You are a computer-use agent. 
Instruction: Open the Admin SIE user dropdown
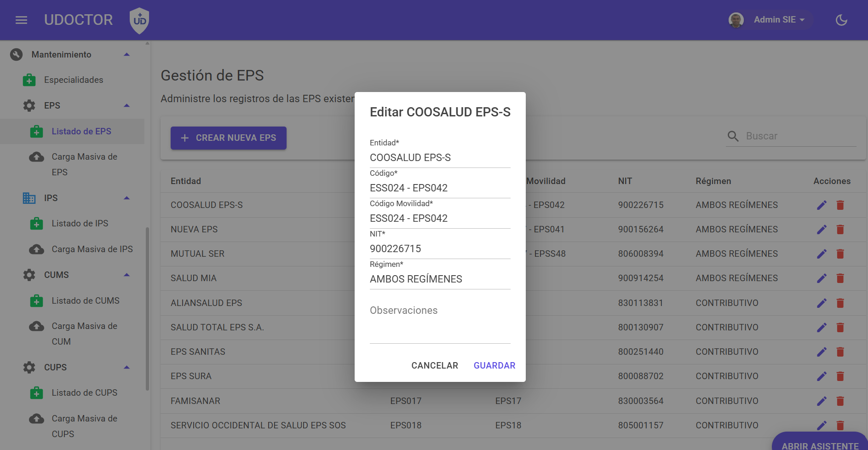[x=779, y=20]
